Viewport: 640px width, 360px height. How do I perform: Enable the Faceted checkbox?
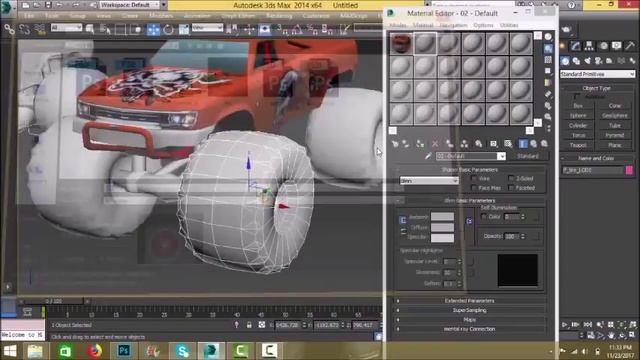point(511,188)
